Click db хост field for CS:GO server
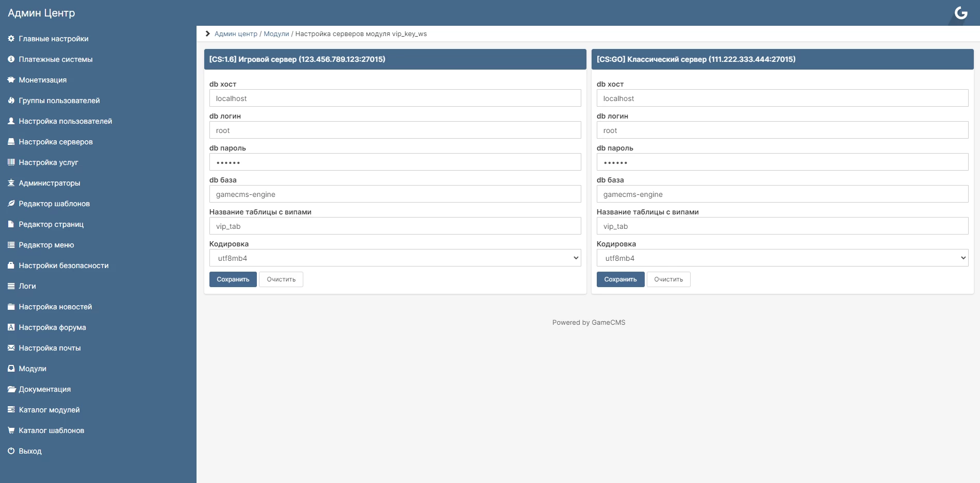This screenshot has width=980, height=483. click(782, 98)
